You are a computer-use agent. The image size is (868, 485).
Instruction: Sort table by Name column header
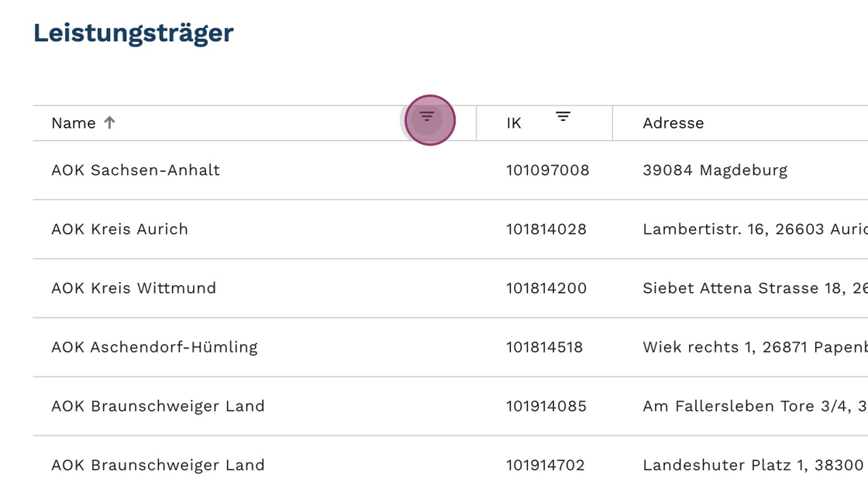tap(74, 123)
